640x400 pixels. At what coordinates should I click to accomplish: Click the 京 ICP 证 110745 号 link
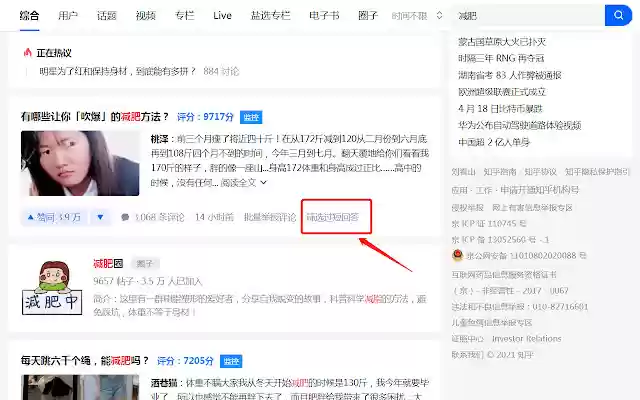point(489,224)
